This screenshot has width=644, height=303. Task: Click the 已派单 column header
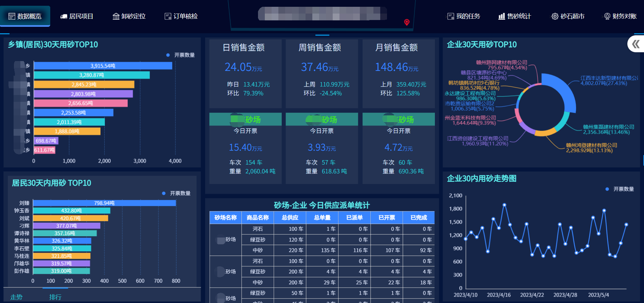click(x=354, y=217)
